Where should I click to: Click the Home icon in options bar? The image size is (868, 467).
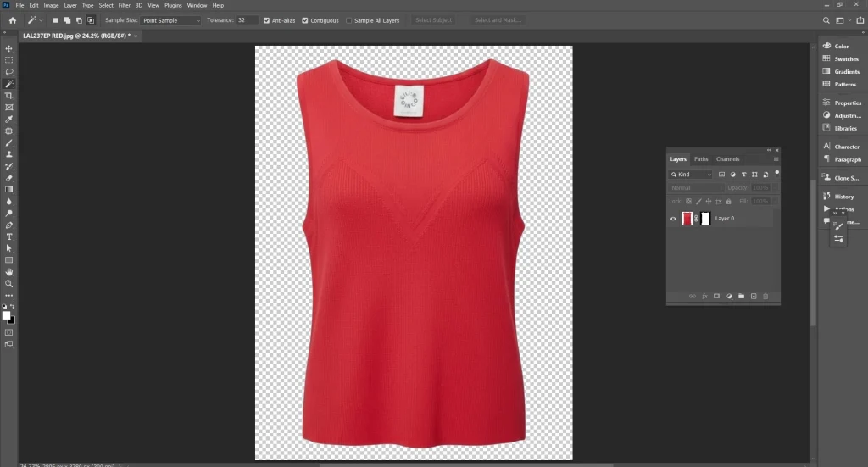(12, 20)
